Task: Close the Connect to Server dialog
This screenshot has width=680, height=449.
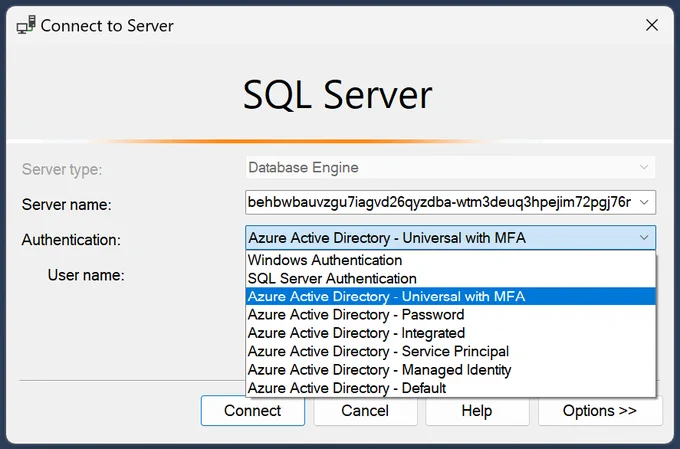Action: [652, 25]
